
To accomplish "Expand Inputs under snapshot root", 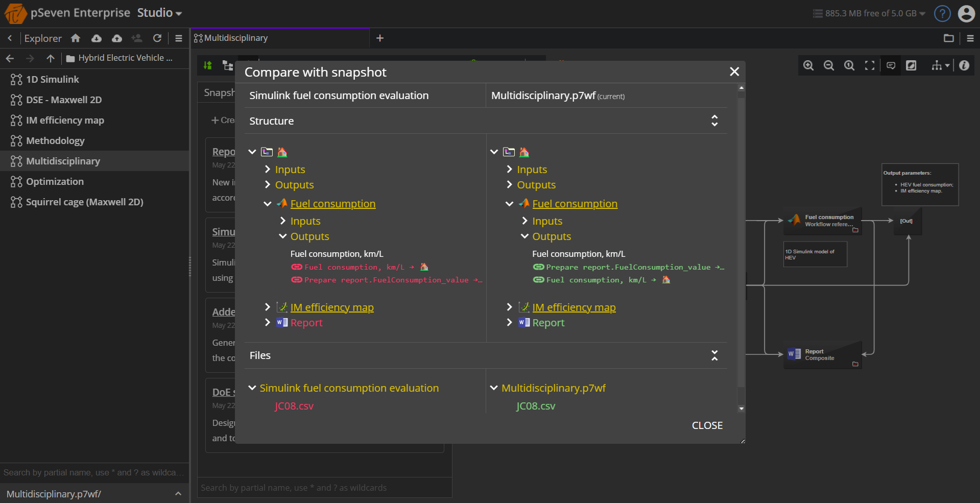I will [x=267, y=169].
